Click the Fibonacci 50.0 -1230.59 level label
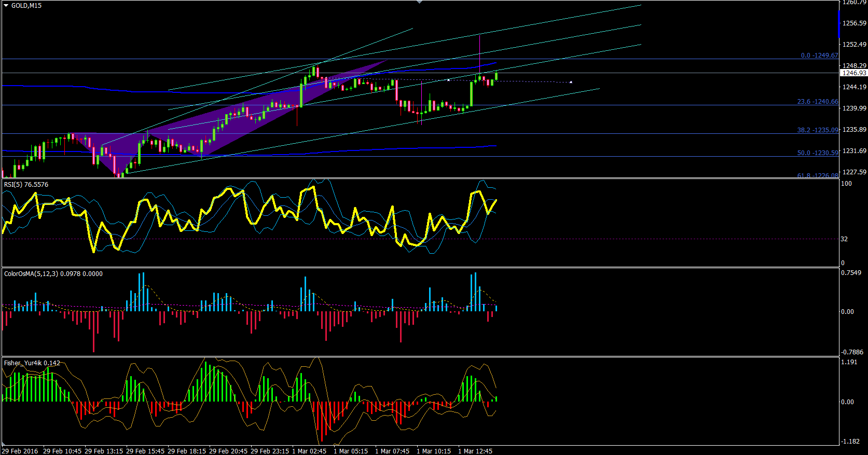The width and height of the screenshot is (868, 455). tap(818, 153)
